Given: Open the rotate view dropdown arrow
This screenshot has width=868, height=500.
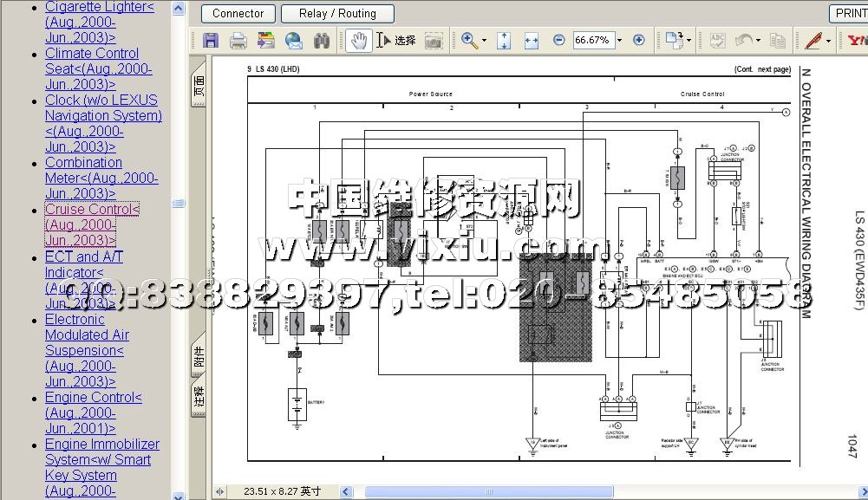Looking at the screenshot, I should point(689,41).
